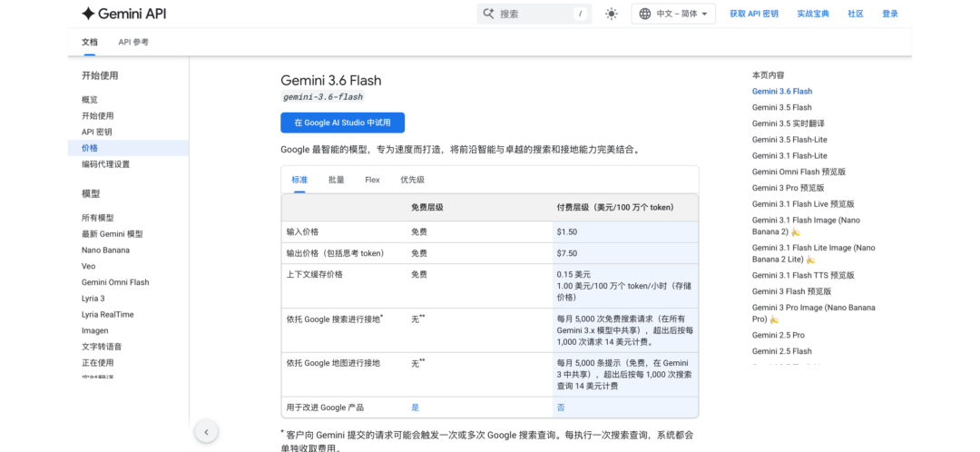
Task: Open 所有模型 in the sidebar
Action: tap(97, 218)
